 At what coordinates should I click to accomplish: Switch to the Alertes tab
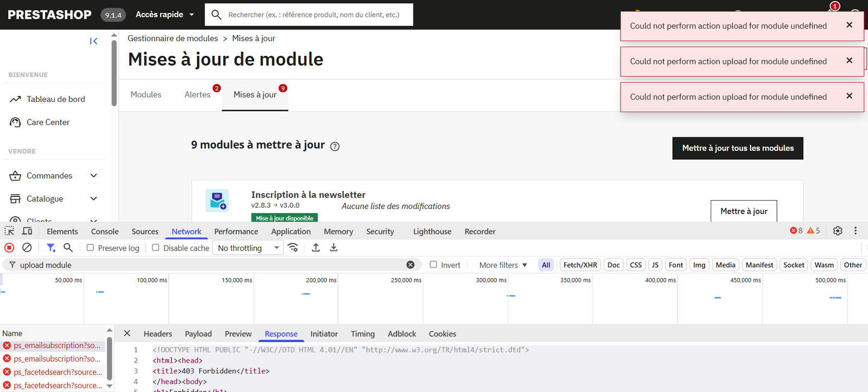point(197,95)
